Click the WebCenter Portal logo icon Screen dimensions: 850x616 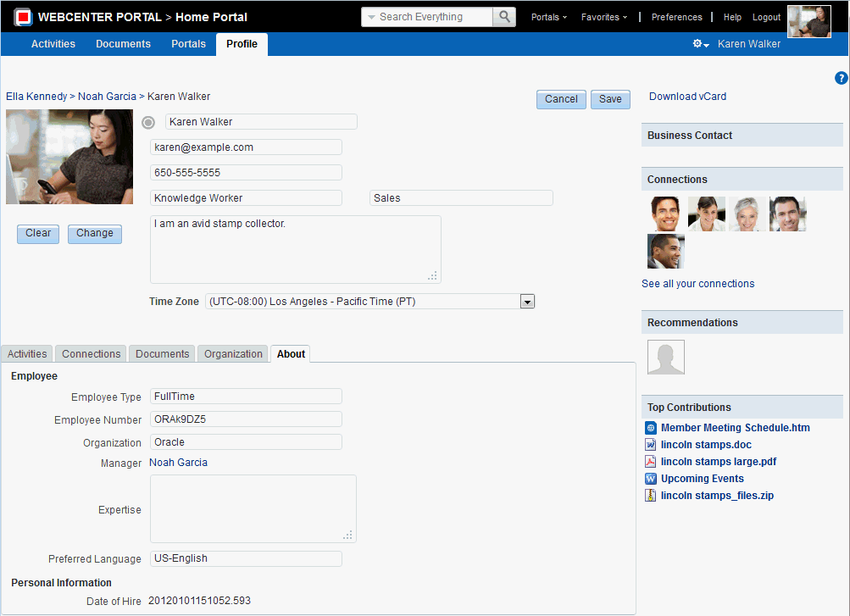pyautogui.click(x=23, y=17)
